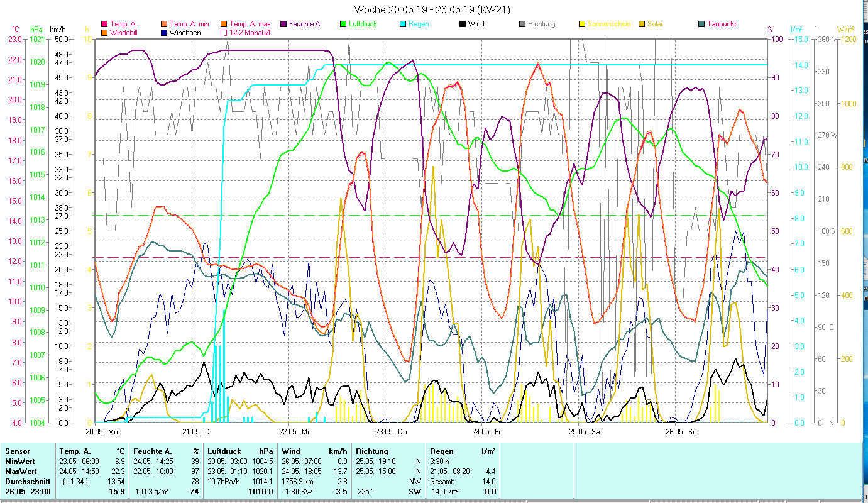This screenshot has width=868, height=503.
Task: Click the black Wind legend swatch
Action: tap(463, 25)
